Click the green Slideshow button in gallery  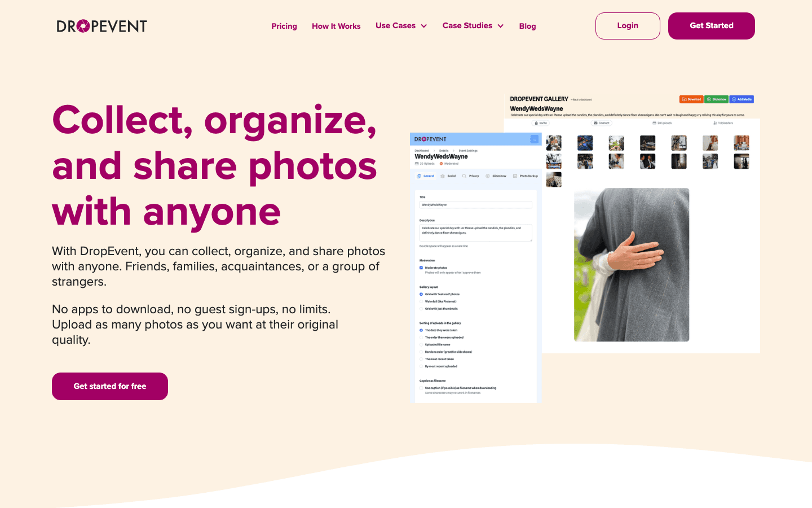click(717, 99)
